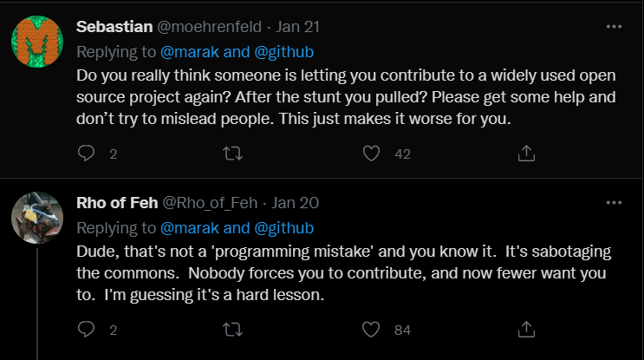
Task: Open the Jan 21 tweet timestamp
Action: click(x=299, y=27)
